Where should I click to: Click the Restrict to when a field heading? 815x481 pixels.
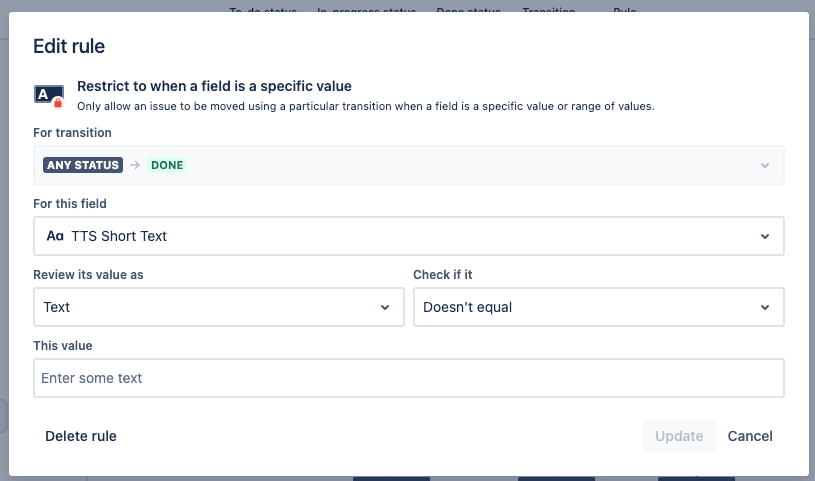(214, 86)
